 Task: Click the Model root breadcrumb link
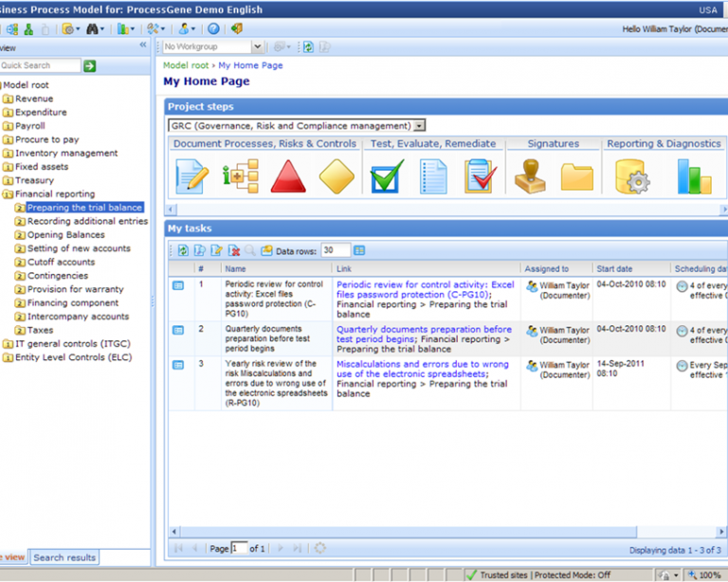tap(186, 65)
